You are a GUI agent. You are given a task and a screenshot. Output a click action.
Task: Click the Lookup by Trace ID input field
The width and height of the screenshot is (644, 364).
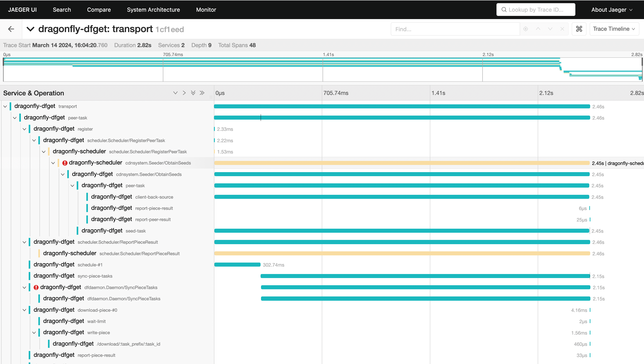536,9
